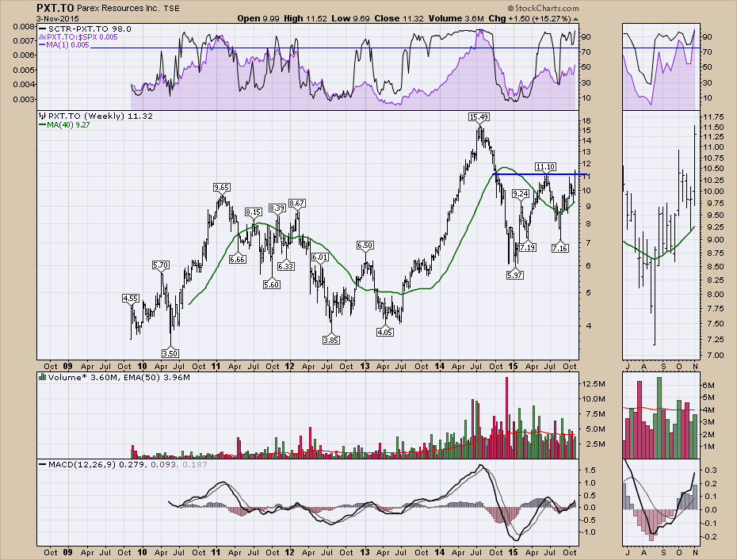
Task: Click the 4.55 price label
Action: [130, 299]
